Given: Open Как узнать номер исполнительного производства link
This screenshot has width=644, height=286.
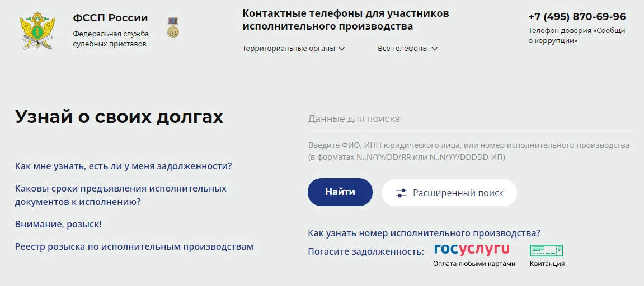Looking at the screenshot, I should [424, 233].
